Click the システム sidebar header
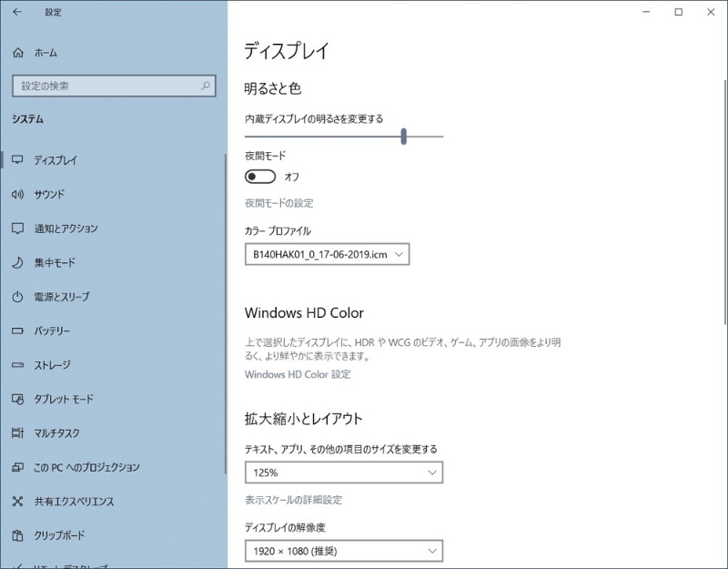728x569 pixels. (28, 119)
